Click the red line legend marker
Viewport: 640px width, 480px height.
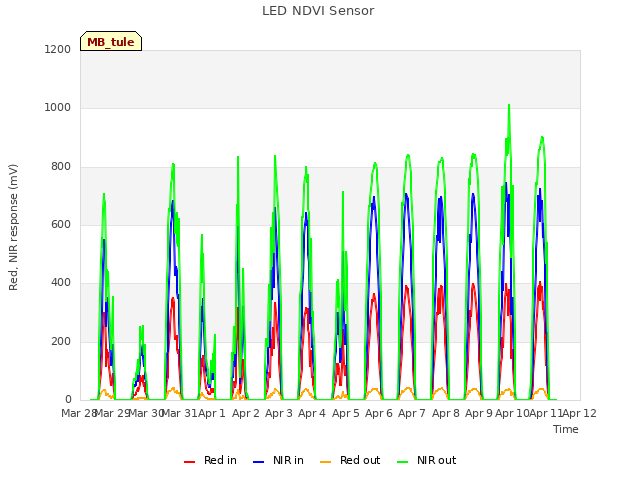pyautogui.click(x=189, y=462)
